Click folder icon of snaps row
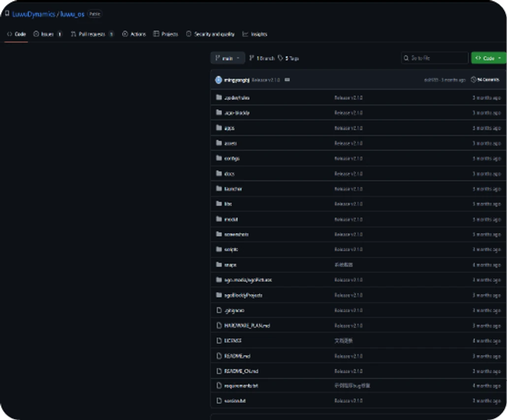Screen dimensions: 507x420 (219, 264)
